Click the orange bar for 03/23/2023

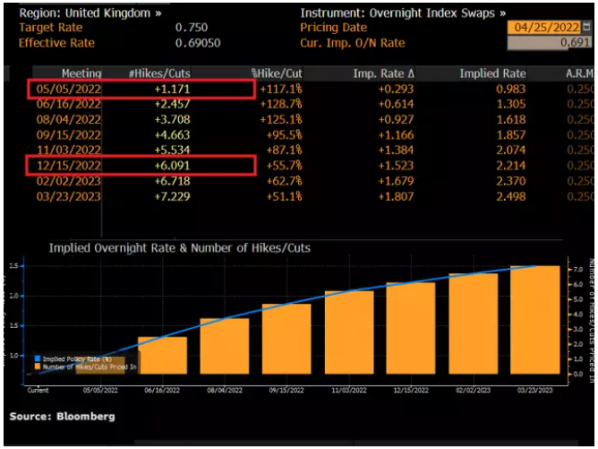click(535, 320)
